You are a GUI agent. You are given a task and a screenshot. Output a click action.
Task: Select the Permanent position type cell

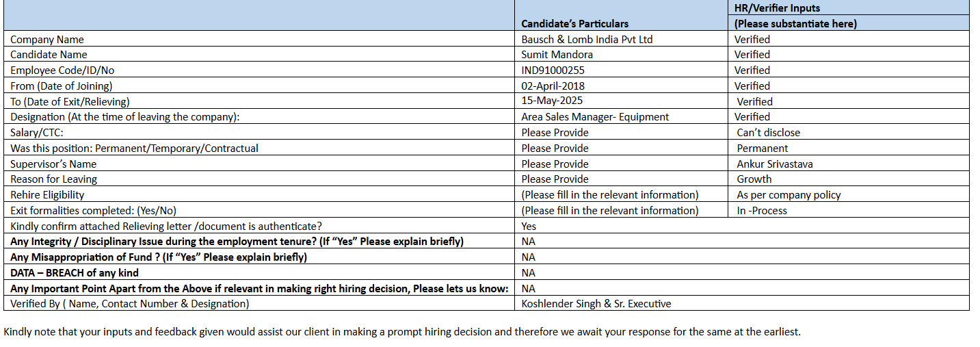(762, 149)
